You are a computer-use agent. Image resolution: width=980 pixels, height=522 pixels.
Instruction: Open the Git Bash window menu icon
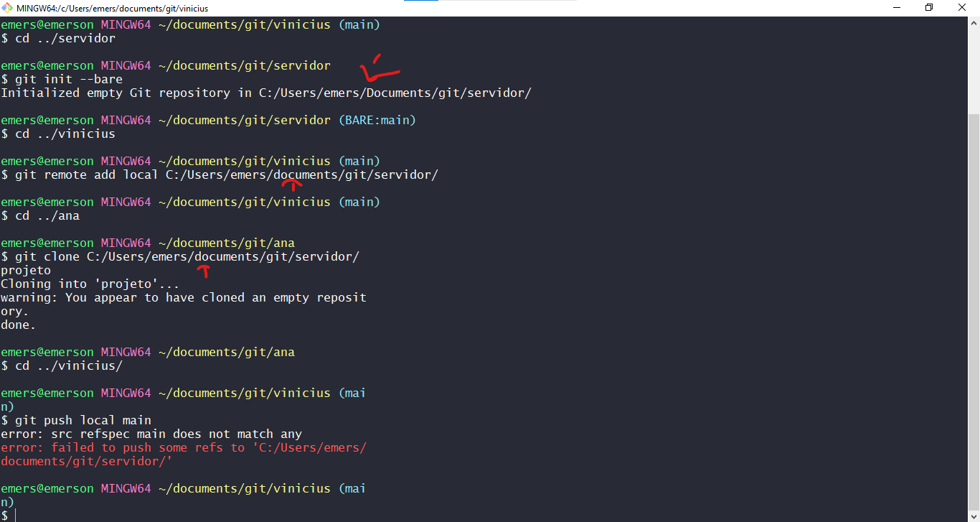tap(7, 8)
